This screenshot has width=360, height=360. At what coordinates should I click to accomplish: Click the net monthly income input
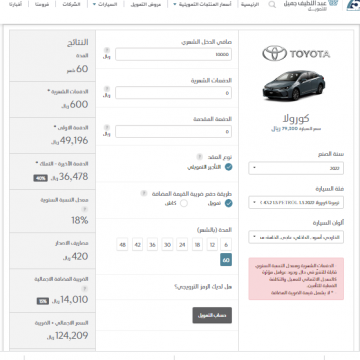(x=173, y=54)
